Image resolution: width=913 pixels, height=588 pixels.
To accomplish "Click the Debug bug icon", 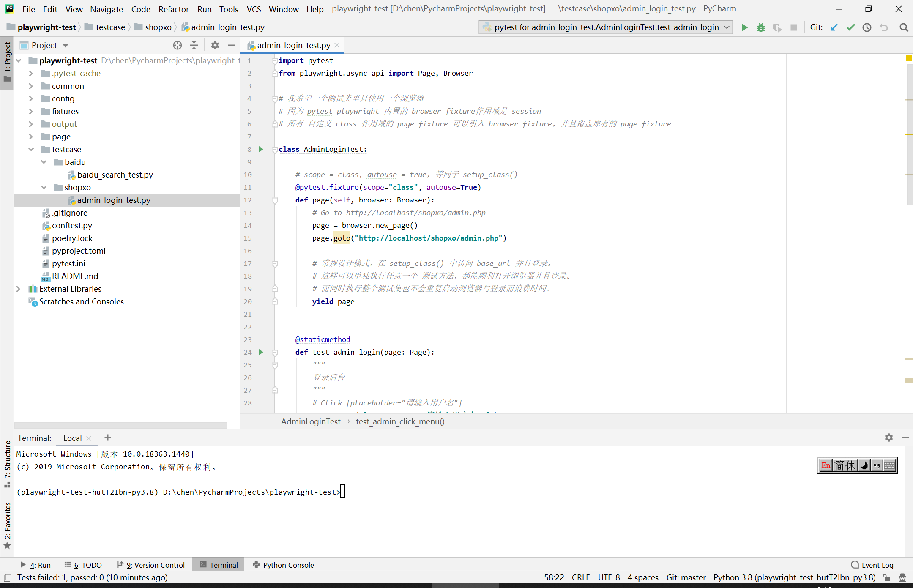I will [x=761, y=27].
